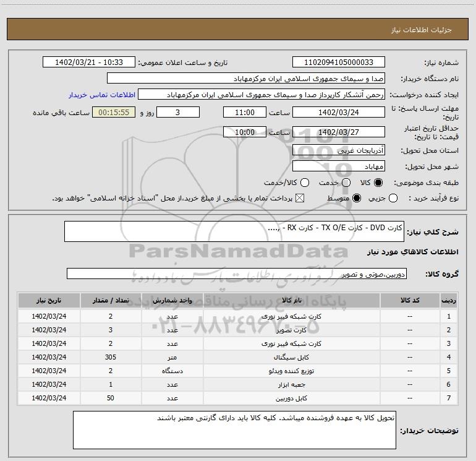The image size is (476, 461).
Task: Click the نام کالا column header
Action: click(x=291, y=301)
